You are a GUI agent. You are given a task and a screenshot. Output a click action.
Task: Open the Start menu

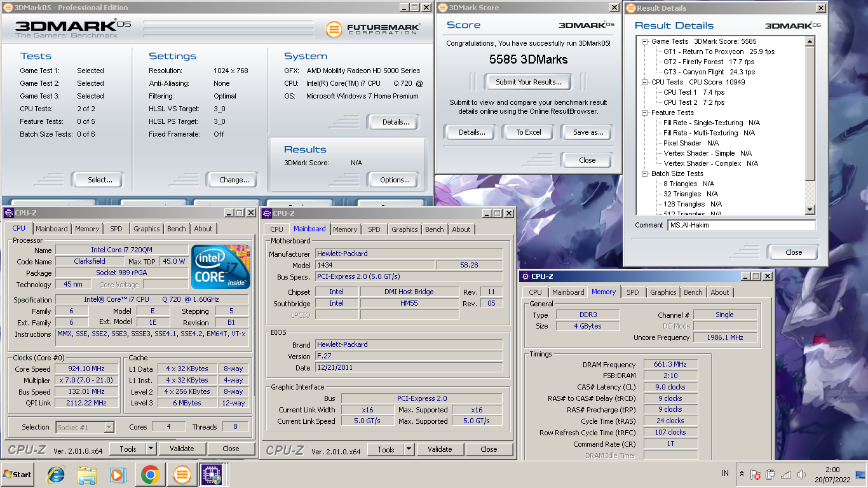[x=18, y=475]
